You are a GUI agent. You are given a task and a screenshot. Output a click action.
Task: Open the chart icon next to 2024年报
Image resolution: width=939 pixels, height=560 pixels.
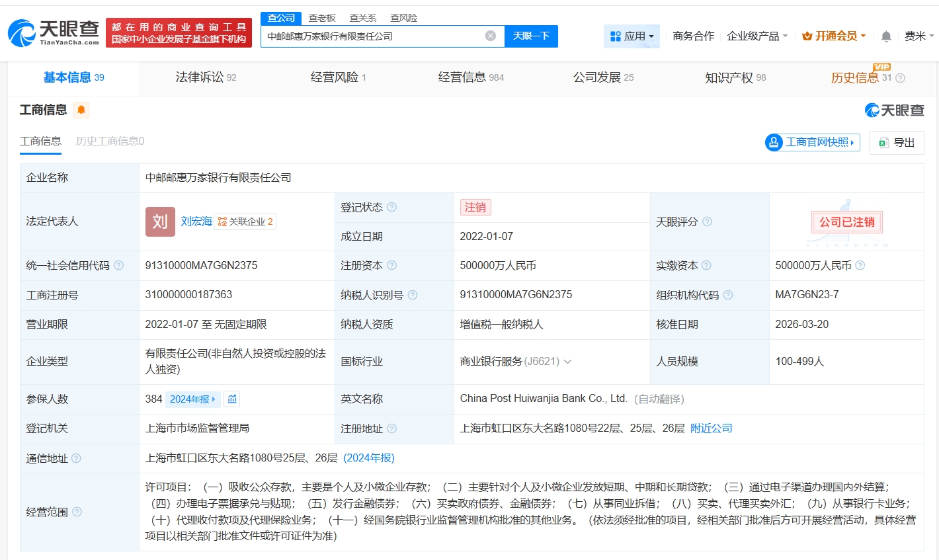click(x=232, y=399)
